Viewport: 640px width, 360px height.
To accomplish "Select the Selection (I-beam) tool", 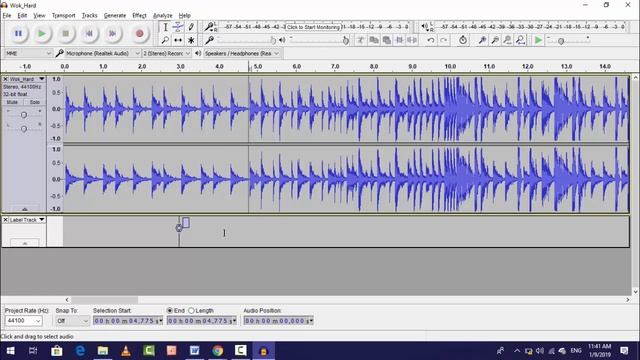I will [165, 27].
